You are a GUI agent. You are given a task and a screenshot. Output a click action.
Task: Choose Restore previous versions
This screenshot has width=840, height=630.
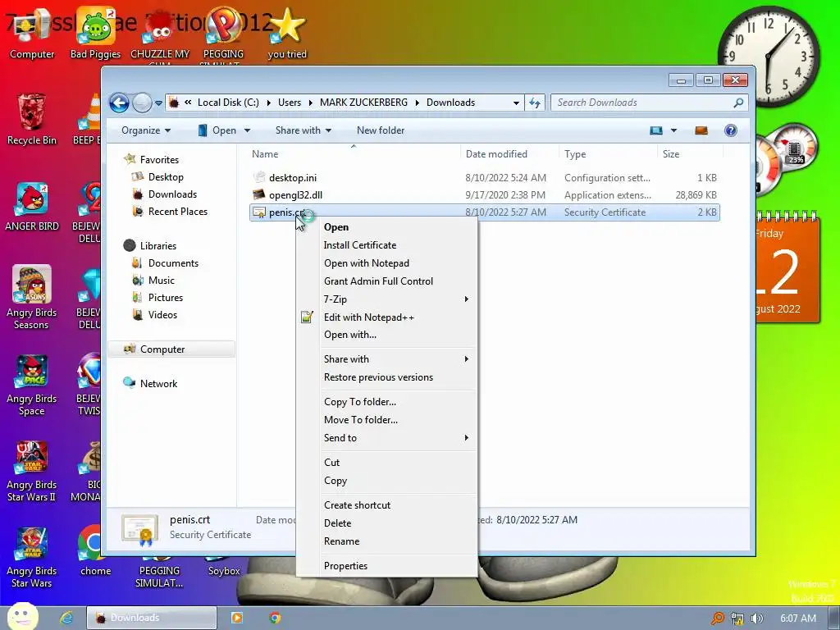coord(386,377)
